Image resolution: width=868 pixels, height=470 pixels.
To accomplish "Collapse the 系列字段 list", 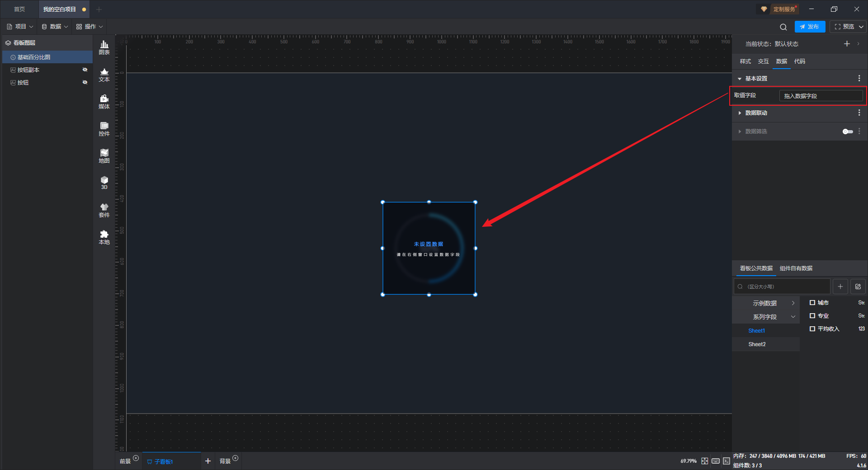I will tap(793, 317).
